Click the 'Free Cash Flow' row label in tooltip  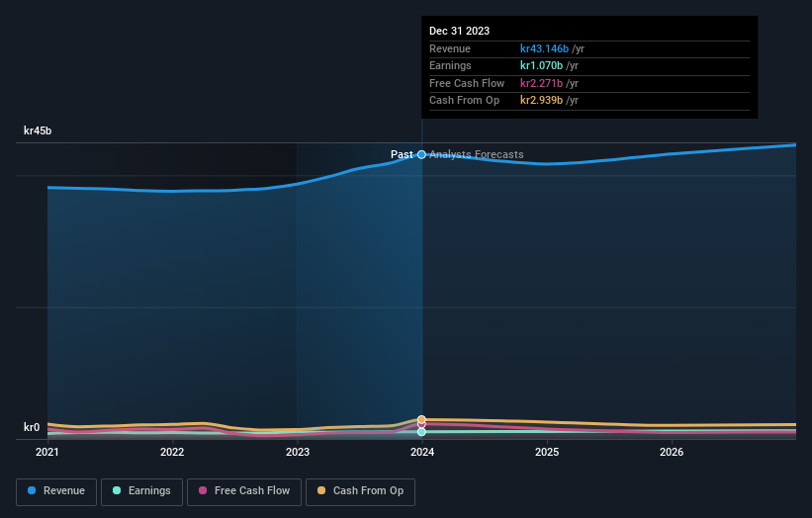pos(467,83)
